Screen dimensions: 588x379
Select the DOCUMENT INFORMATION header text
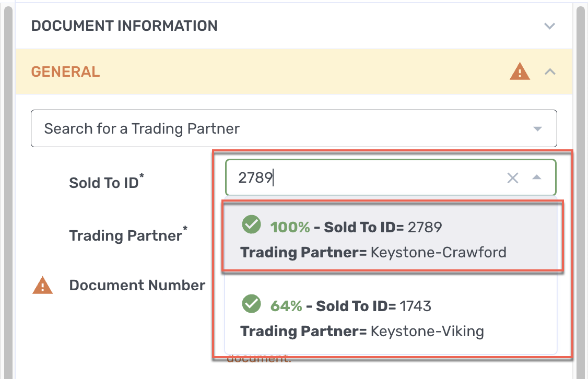[x=124, y=25]
